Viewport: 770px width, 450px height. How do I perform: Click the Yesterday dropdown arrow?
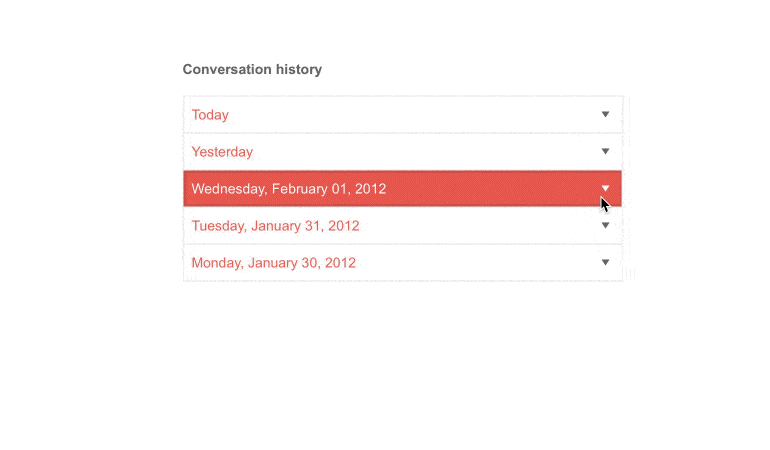pos(605,152)
